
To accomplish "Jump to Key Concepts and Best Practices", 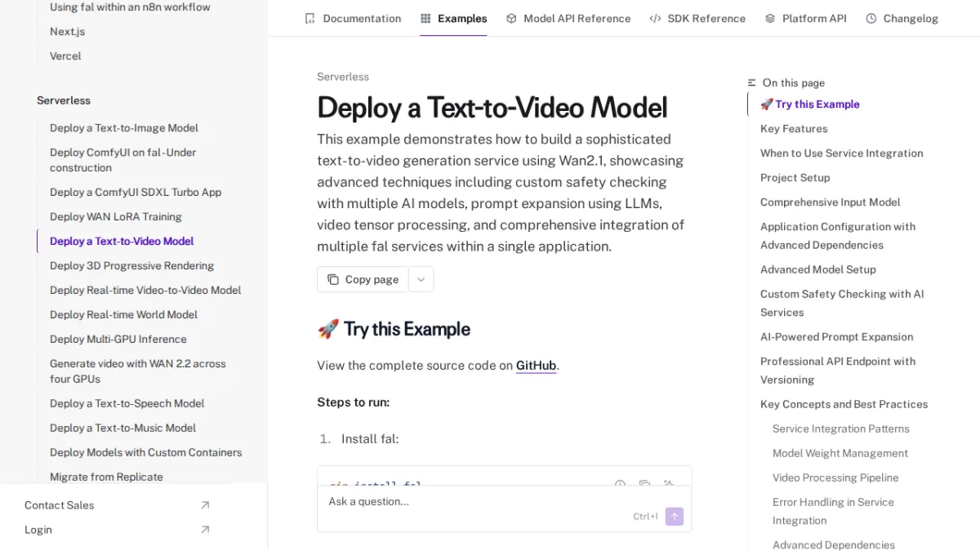I will coord(844,404).
